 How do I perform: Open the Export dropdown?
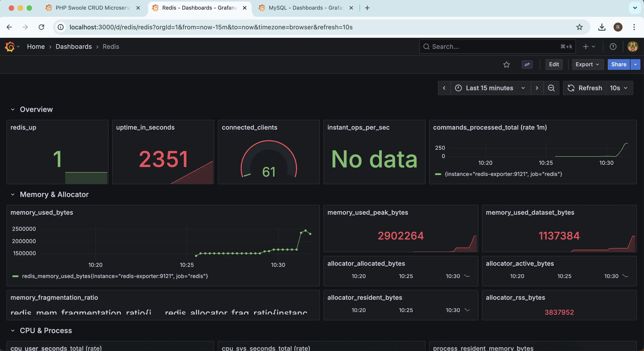(x=588, y=64)
